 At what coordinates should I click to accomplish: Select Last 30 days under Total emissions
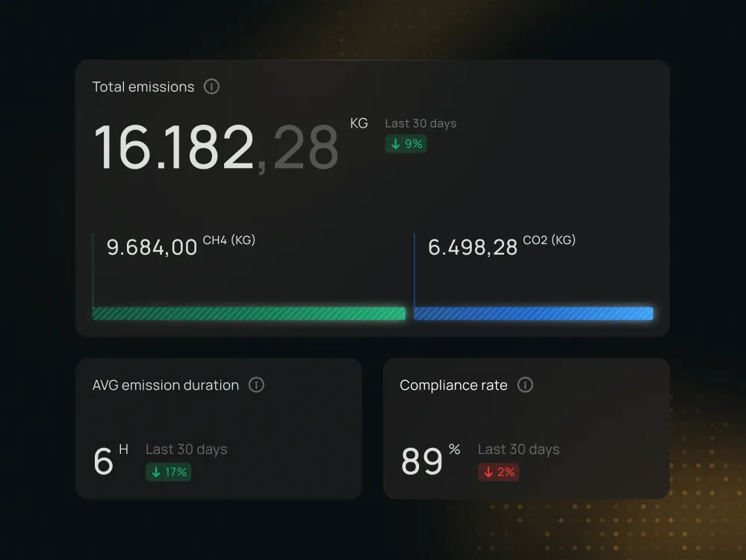pos(420,123)
